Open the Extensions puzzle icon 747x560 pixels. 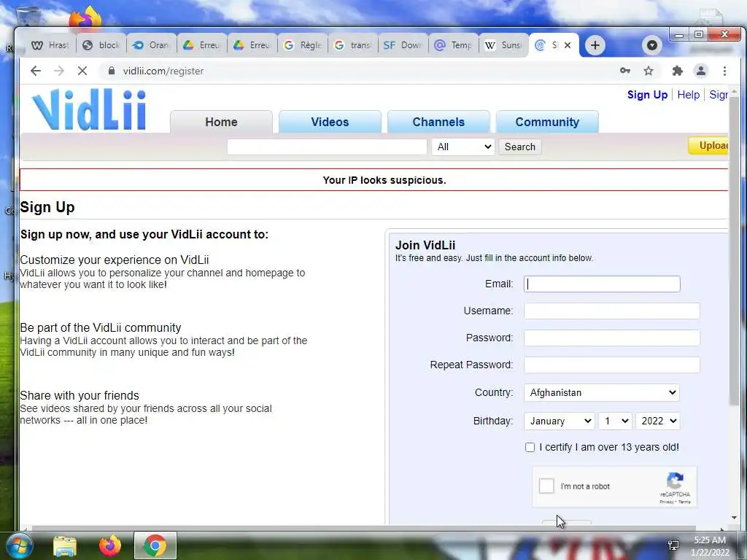(x=677, y=71)
